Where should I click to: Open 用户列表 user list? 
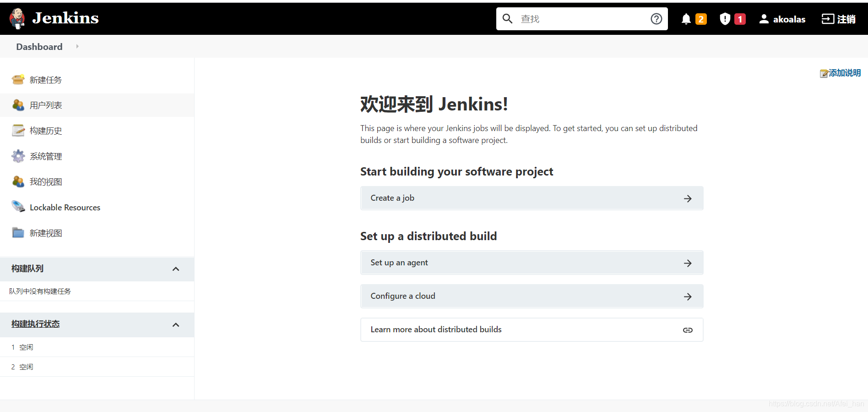click(x=46, y=105)
